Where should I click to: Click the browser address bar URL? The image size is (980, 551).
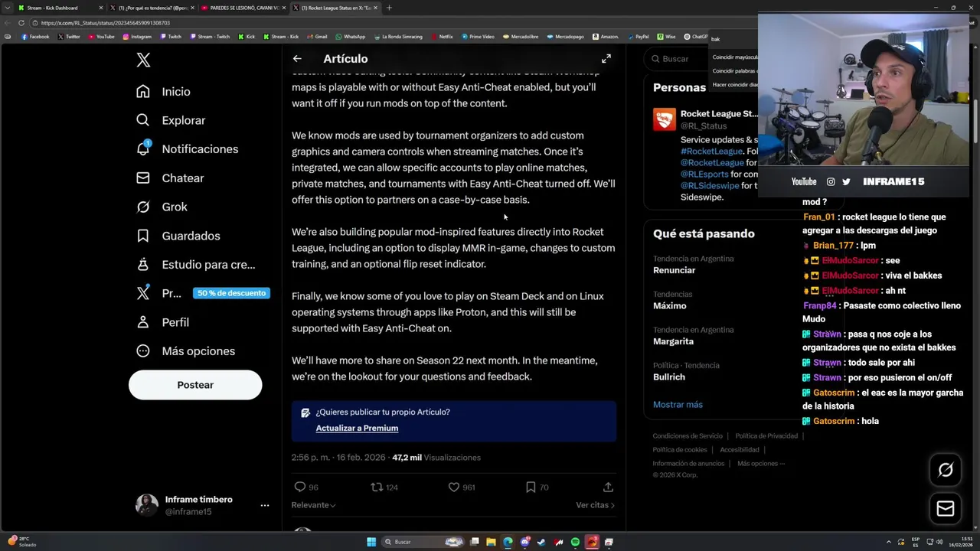click(x=106, y=23)
